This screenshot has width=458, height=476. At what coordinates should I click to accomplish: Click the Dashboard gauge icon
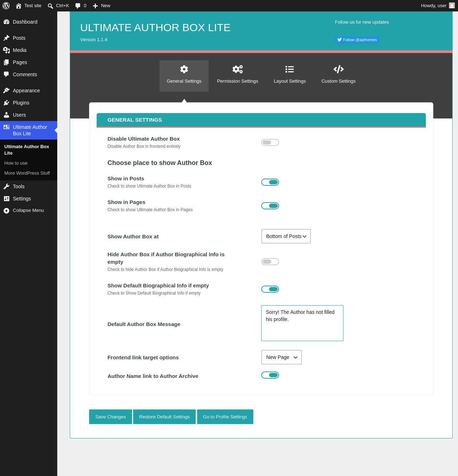[6, 22]
